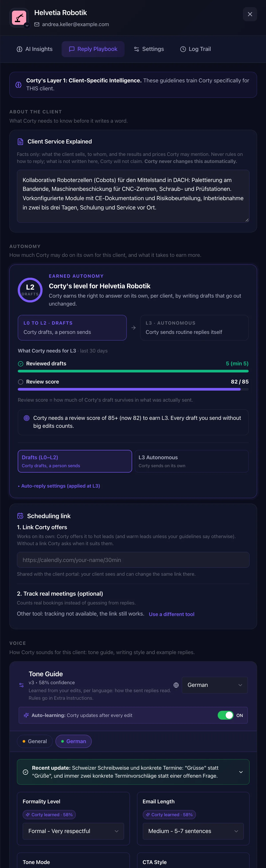Click the brain icon in the Layer 1 banner
This screenshot has height=868, width=266.
click(x=19, y=85)
